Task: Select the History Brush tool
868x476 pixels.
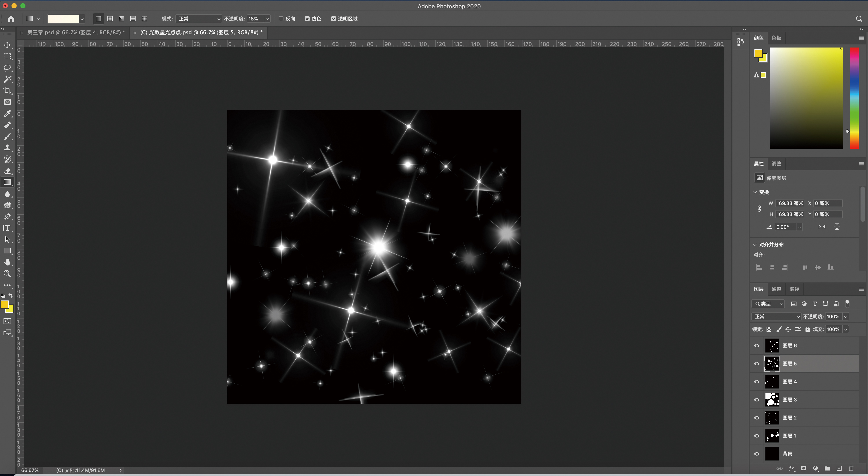Action: [x=7, y=159]
